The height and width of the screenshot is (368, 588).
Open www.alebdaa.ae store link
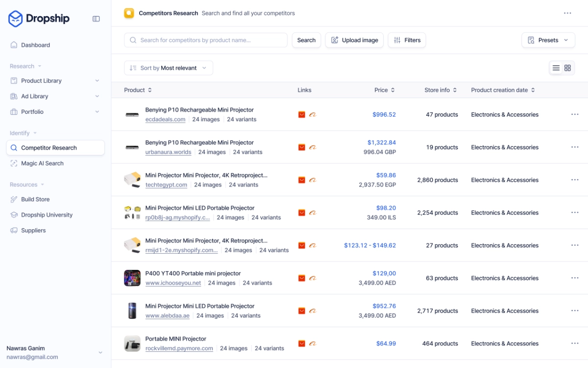[x=167, y=316]
